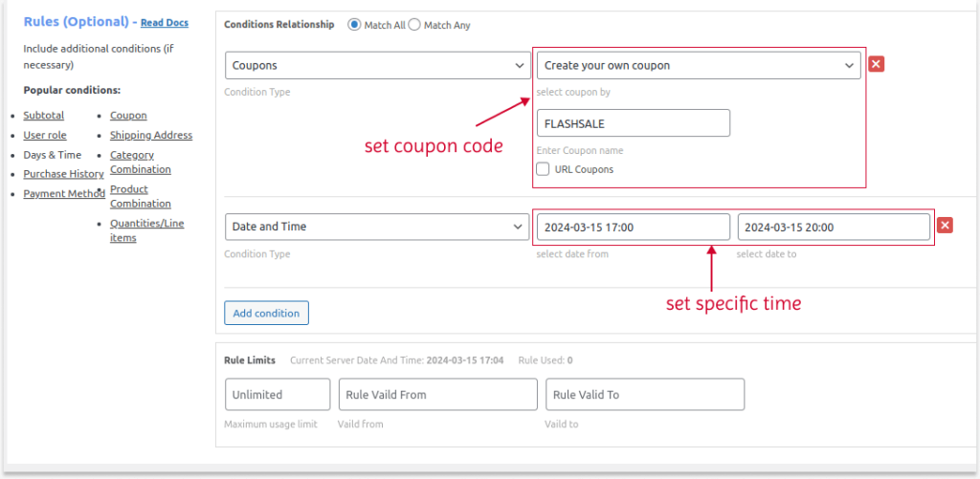Viewport: 980px width, 479px height.
Task: Open the Date and Time condition dropdown
Action: 377,227
